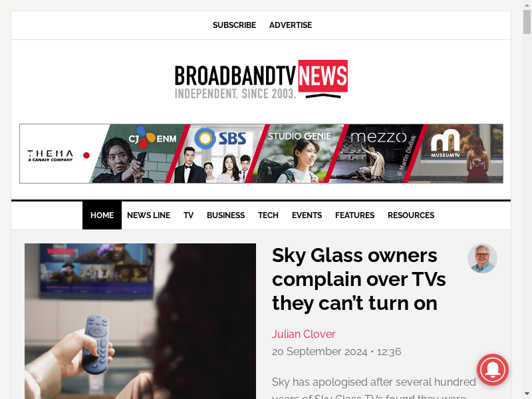Screen dimensions: 532x399
Task: Go to the Business section
Action: click(225, 215)
